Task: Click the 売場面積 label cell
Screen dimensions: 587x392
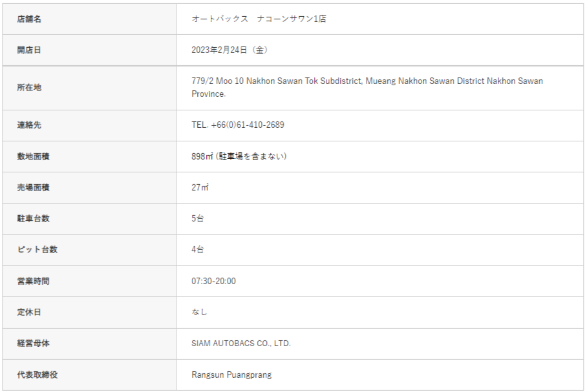Action: (x=33, y=187)
